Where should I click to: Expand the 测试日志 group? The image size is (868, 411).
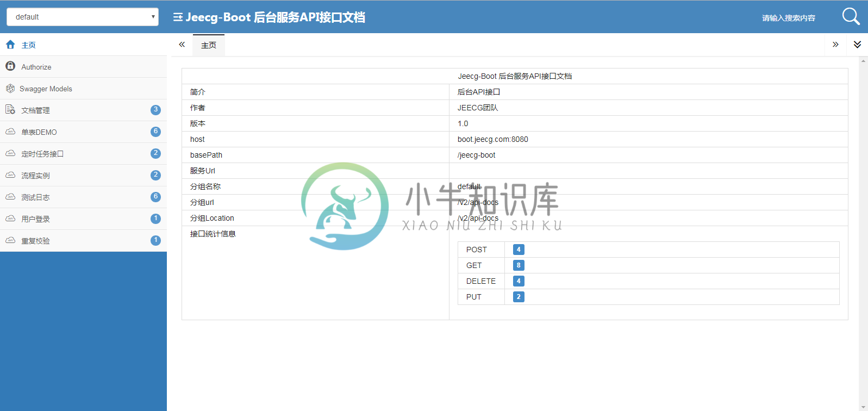pyautogui.click(x=83, y=197)
